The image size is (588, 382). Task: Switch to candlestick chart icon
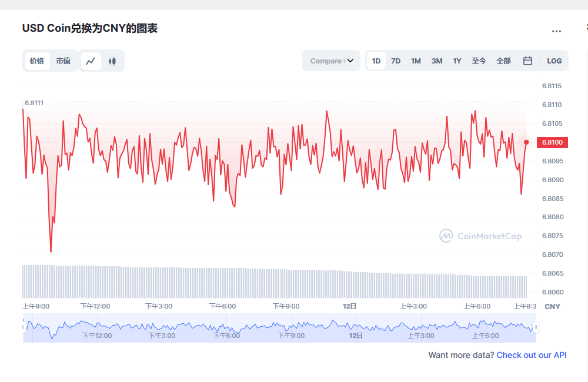[112, 61]
